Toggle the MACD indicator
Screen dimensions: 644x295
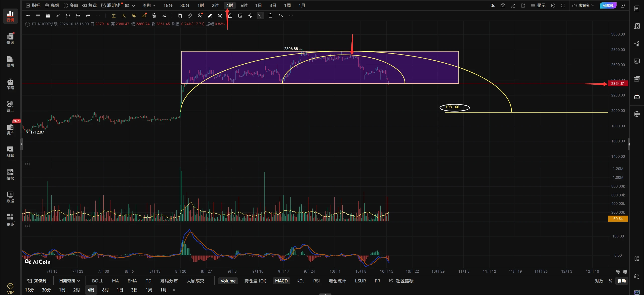pyautogui.click(x=281, y=281)
